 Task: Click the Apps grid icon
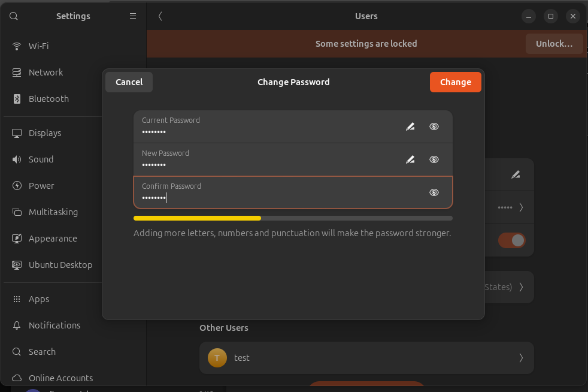(x=17, y=299)
